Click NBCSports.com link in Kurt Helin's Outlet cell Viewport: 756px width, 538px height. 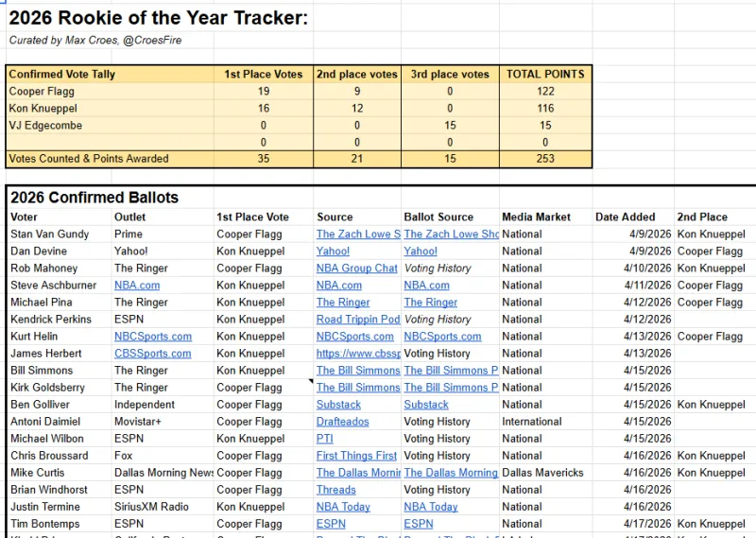click(153, 337)
